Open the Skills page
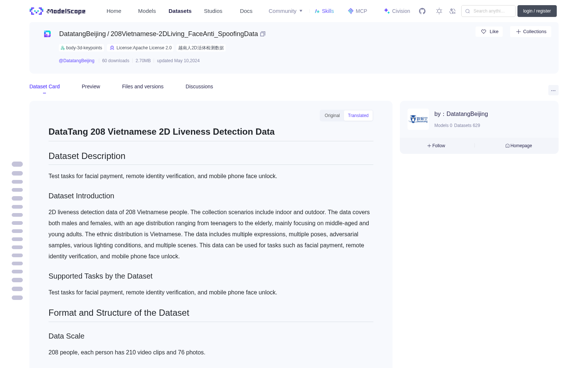Screen dimensions: 588x368 [324, 11]
